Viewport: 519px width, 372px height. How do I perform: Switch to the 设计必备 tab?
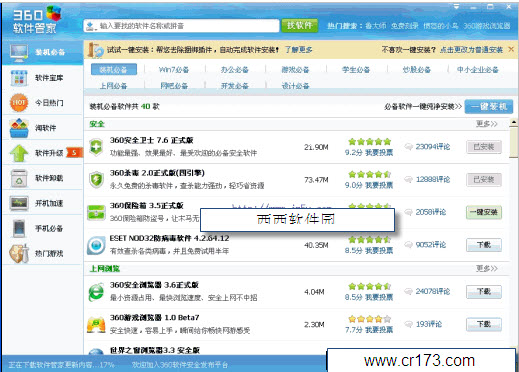(x=295, y=86)
